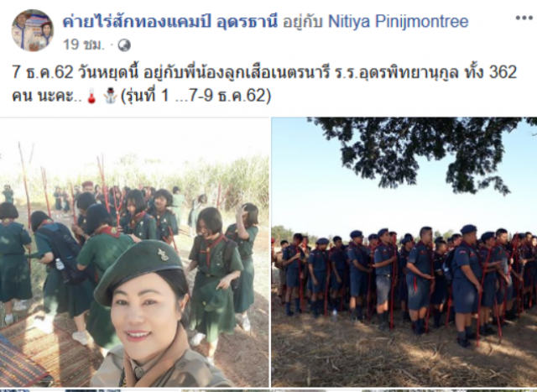The width and height of the screenshot is (537, 392).
Task: Open the post options three-dots menu
Action: tap(524, 18)
